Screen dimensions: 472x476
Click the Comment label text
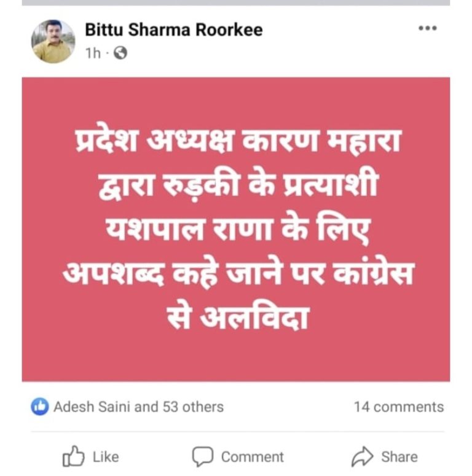point(253,457)
